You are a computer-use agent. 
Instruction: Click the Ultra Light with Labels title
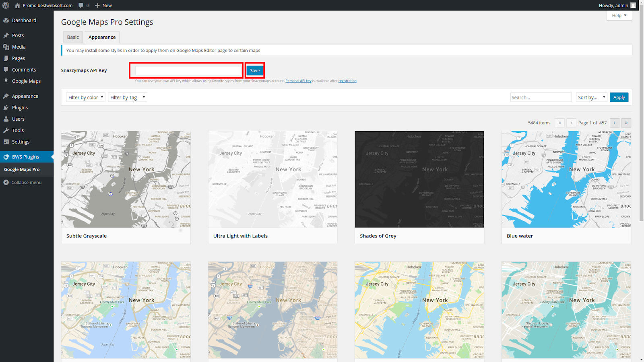(x=240, y=236)
